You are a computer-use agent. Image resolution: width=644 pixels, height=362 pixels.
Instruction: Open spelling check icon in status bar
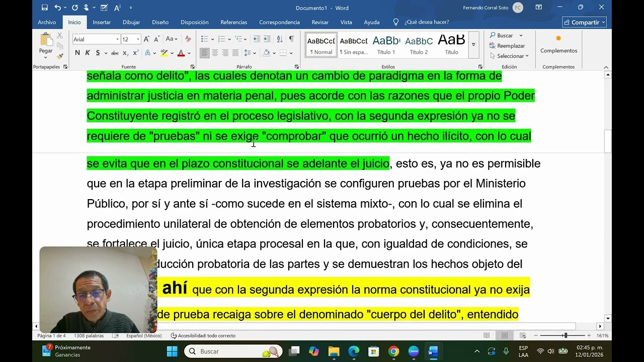(116, 335)
